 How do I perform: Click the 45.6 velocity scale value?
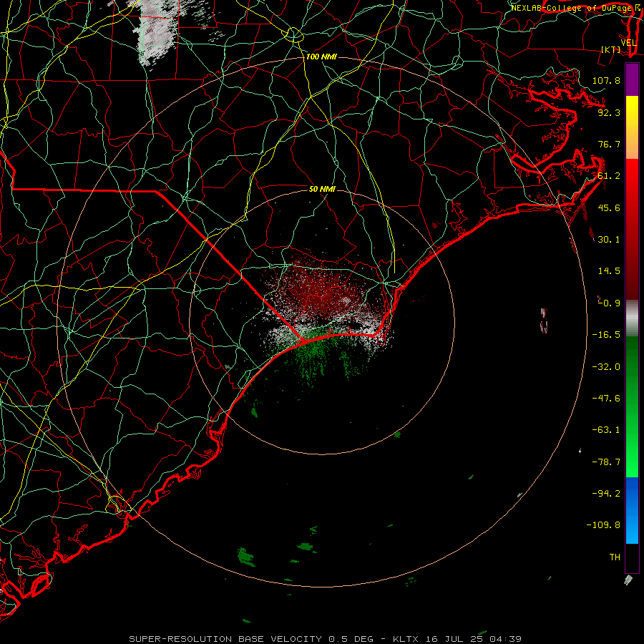(x=609, y=208)
